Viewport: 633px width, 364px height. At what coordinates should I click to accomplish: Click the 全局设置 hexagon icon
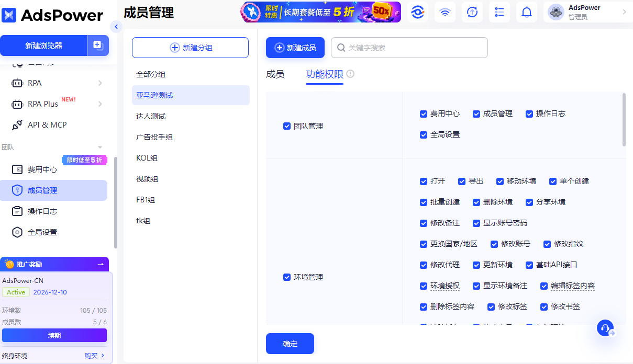(x=17, y=232)
